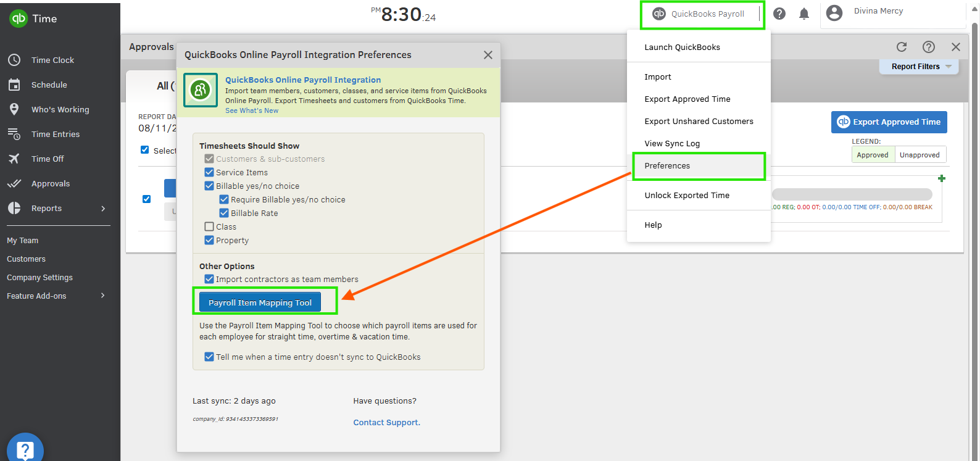Click the green plus icon
Viewport: 980px width, 461px height.
pos(941,178)
